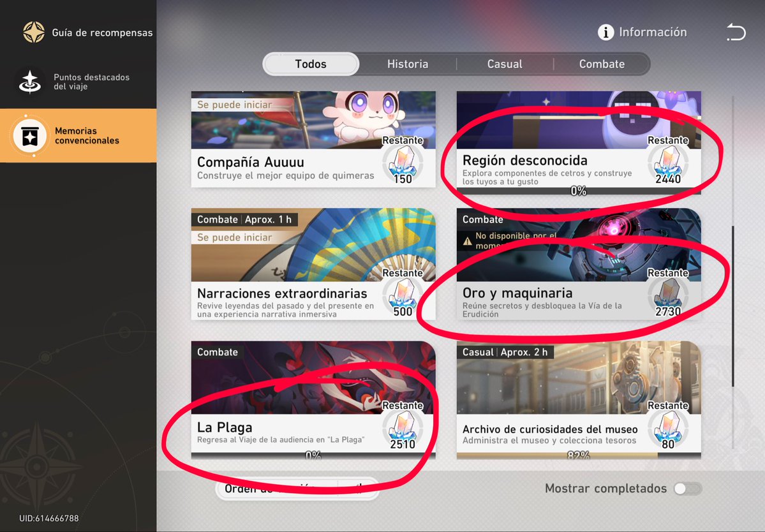
Task: Open the Compañía Auuuu card
Action: (313, 139)
